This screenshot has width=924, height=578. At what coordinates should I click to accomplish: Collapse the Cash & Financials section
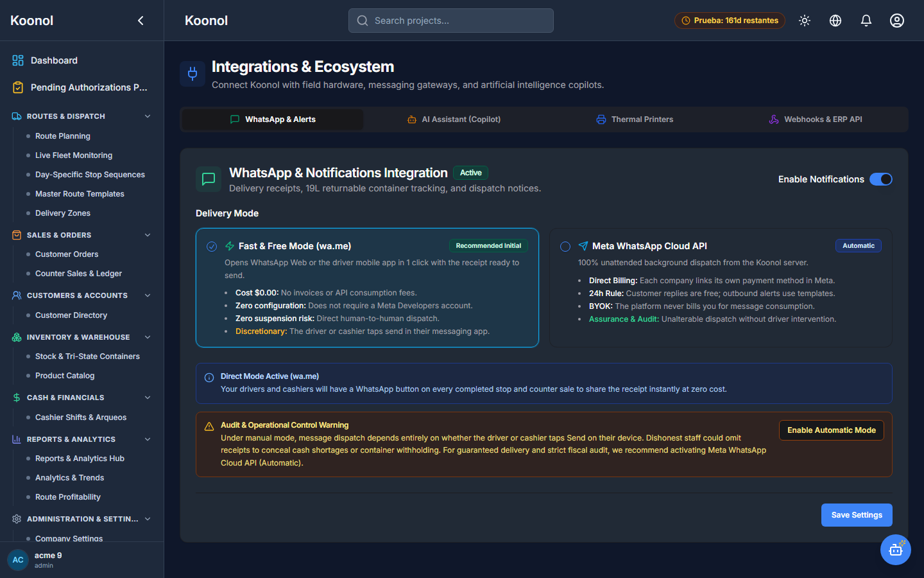pos(148,398)
